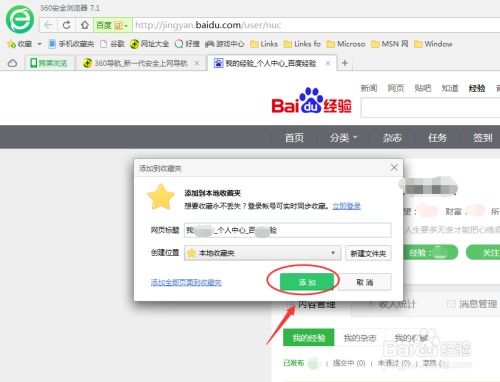Open the 新闻 link

tap(369, 88)
